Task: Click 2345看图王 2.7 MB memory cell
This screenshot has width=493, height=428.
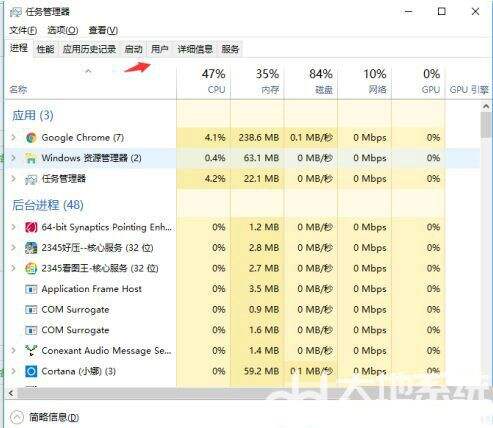Action: (257, 268)
